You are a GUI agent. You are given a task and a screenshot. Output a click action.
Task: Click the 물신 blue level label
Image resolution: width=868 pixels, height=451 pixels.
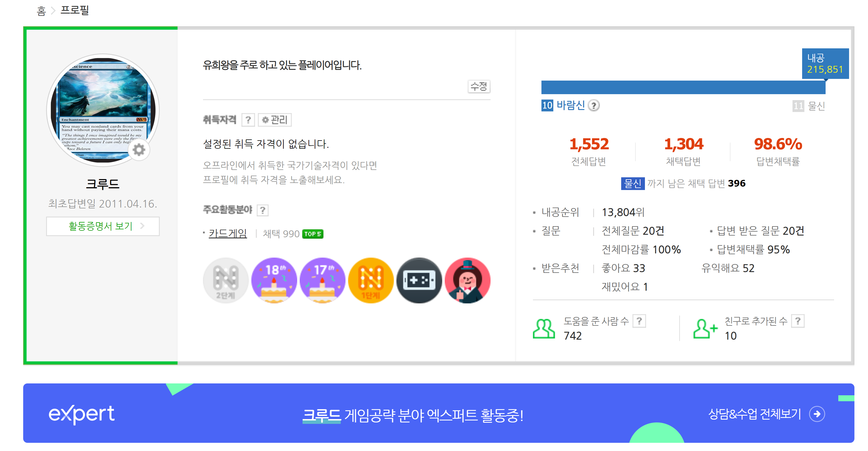[632, 184]
